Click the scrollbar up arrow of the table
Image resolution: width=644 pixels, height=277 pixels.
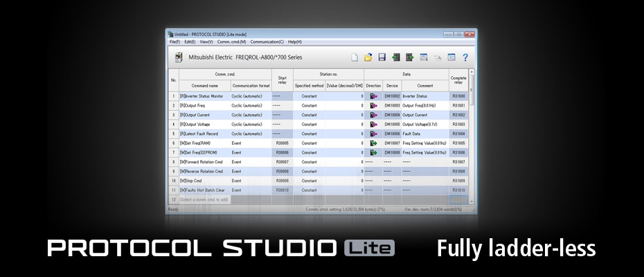pos(472,72)
